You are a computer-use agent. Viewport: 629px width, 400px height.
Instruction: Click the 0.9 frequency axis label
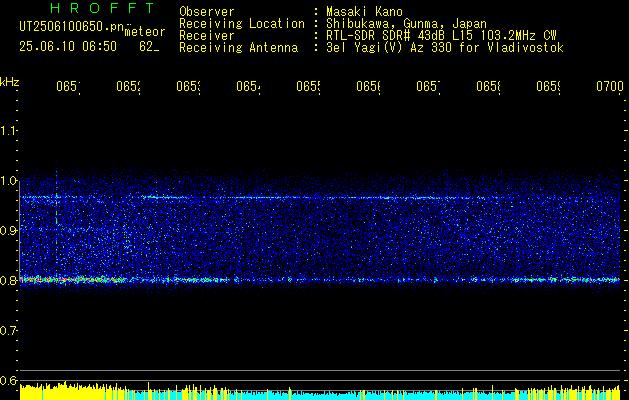pyautogui.click(x=8, y=230)
